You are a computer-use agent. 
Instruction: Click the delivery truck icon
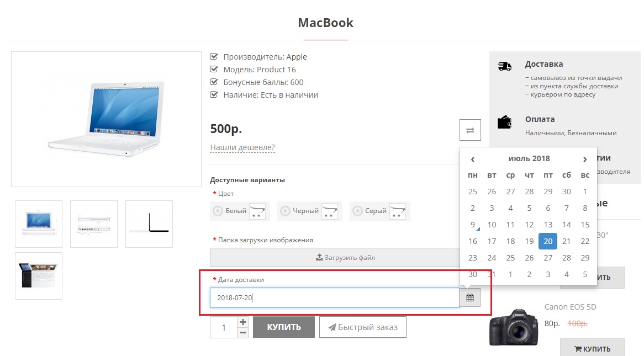pos(504,67)
